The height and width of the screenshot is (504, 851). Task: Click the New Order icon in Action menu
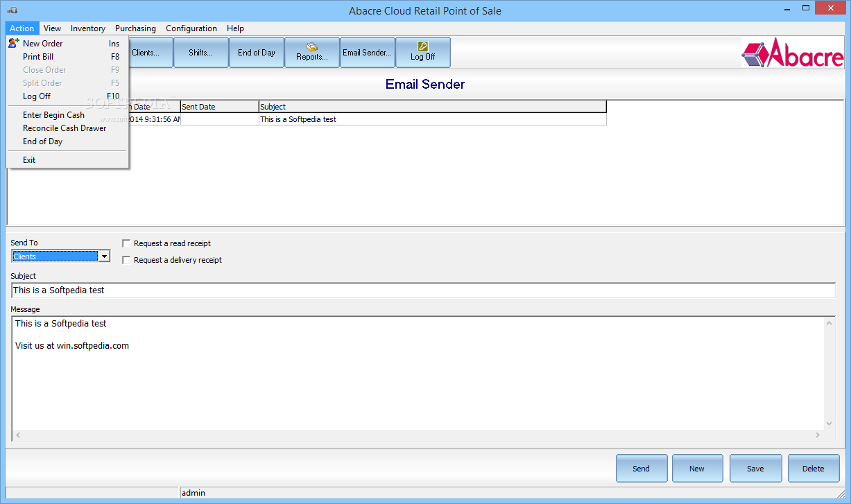[13, 43]
